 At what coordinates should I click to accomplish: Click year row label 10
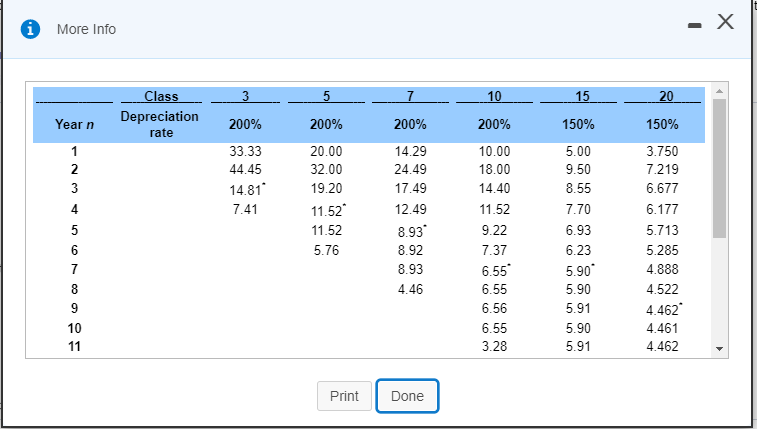pyautogui.click(x=74, y=329)
